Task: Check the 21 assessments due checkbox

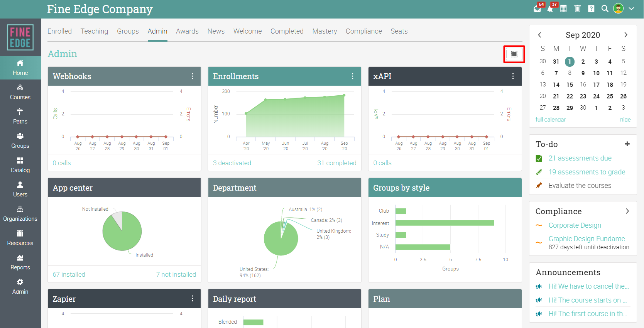Action: pyautogui.click(x=539, y=158)
